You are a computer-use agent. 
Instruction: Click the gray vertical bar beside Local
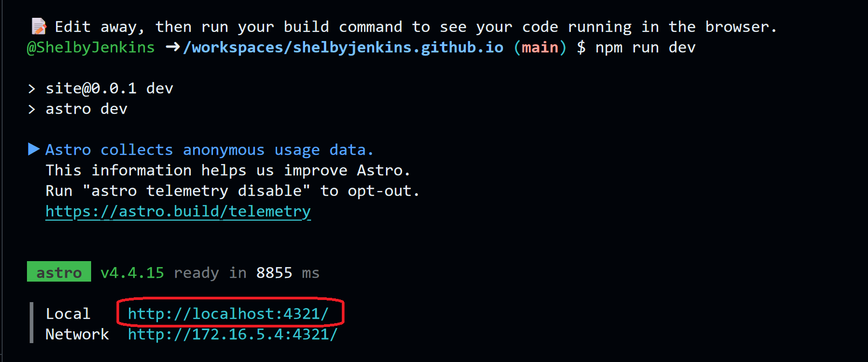click(32, 323)
